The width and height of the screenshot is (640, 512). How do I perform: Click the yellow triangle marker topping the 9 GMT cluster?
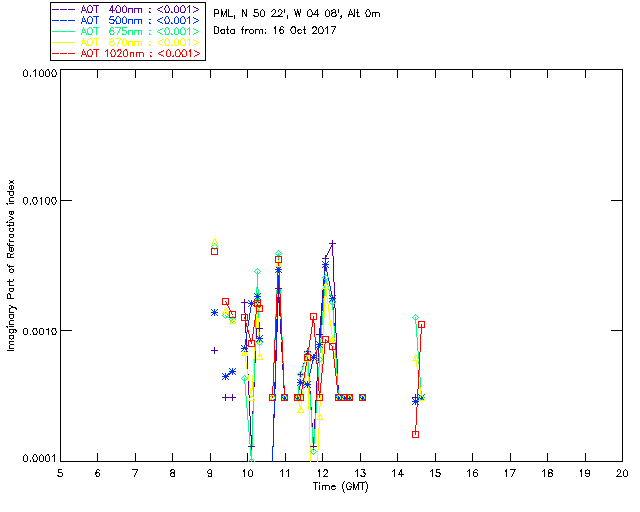pyautogui.click(x=215, y=241)
